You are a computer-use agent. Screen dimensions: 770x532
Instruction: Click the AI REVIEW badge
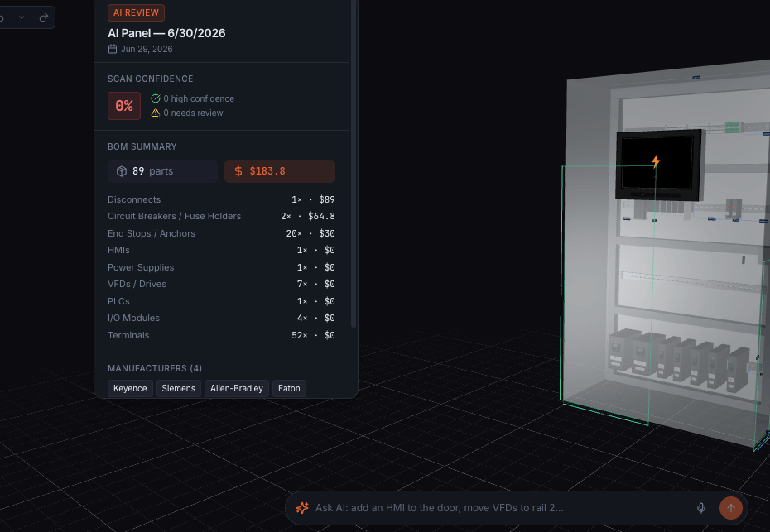tap(136, 12)
